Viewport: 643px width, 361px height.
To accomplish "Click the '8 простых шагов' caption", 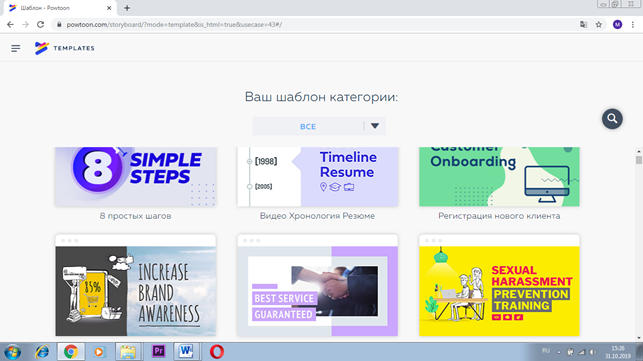I will 135,216.
